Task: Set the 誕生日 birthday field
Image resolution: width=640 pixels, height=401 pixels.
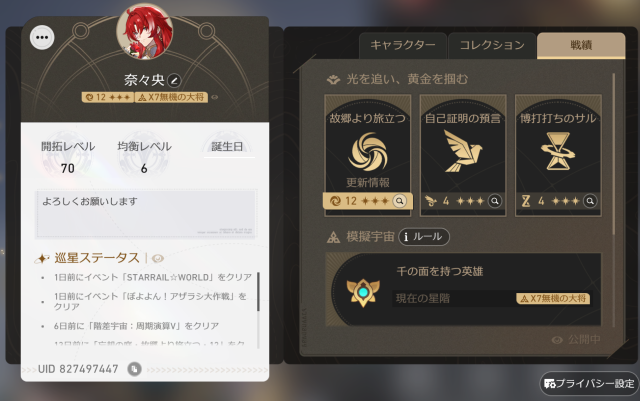Action: [229, 147]
